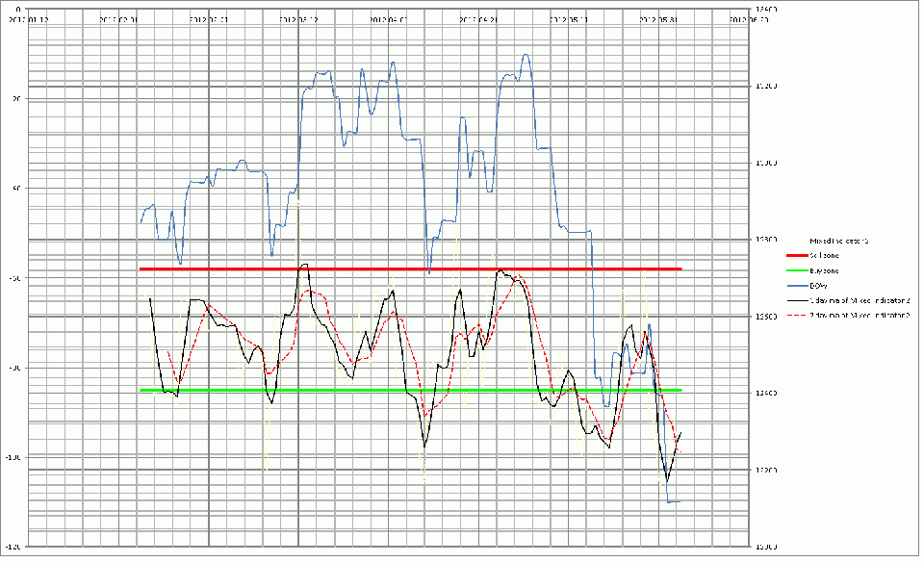Click the red Sell zone line on chart
Viewport: 924px width, 562px height.
(410, 269)
